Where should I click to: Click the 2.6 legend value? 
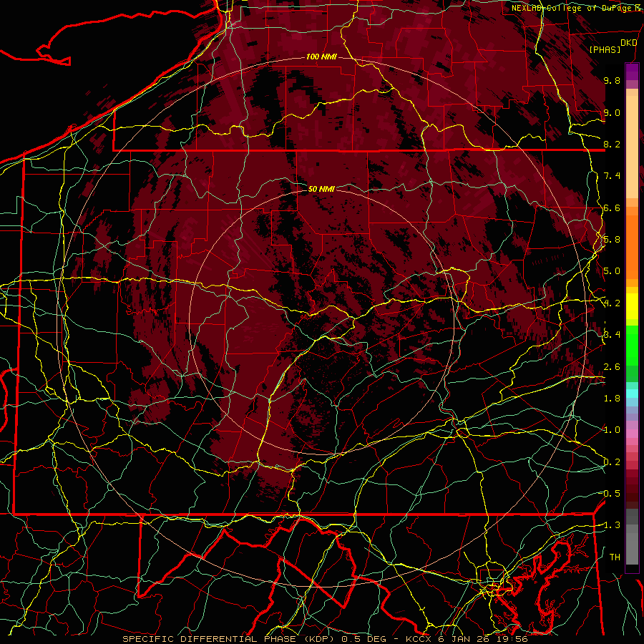(x=612, y=367)
